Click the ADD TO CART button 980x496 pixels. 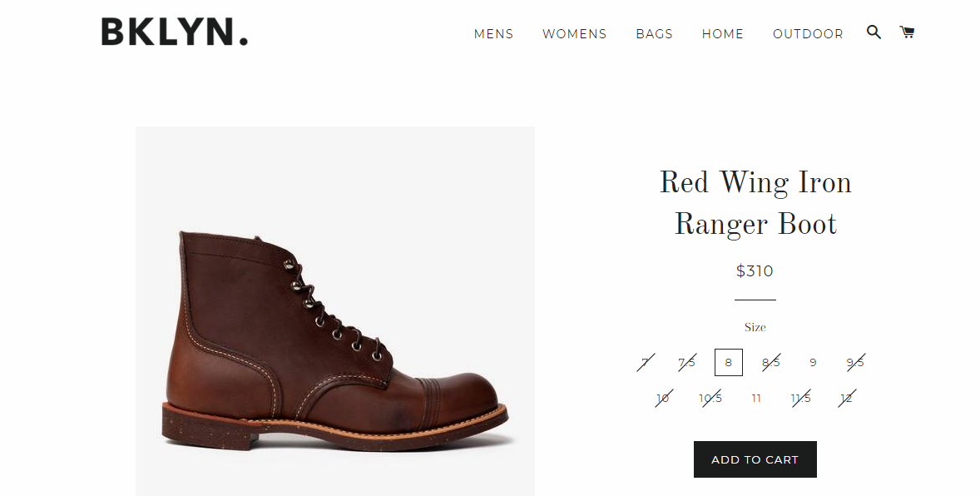point(755,459)
